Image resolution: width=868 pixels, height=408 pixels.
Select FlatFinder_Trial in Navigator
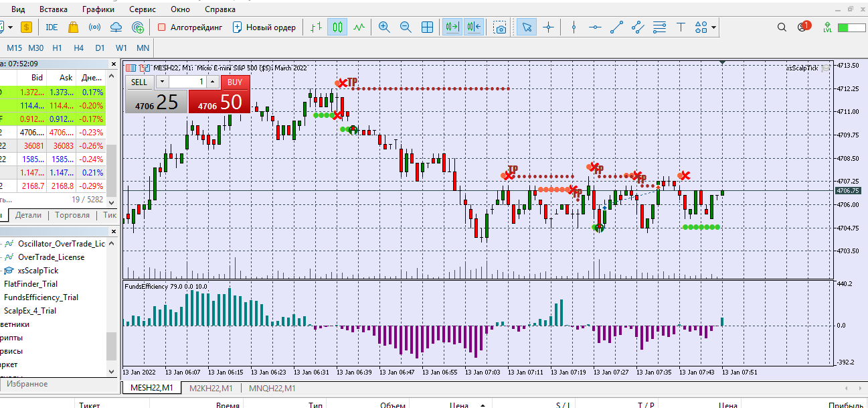pyautogui.click(x=31, y=284)
